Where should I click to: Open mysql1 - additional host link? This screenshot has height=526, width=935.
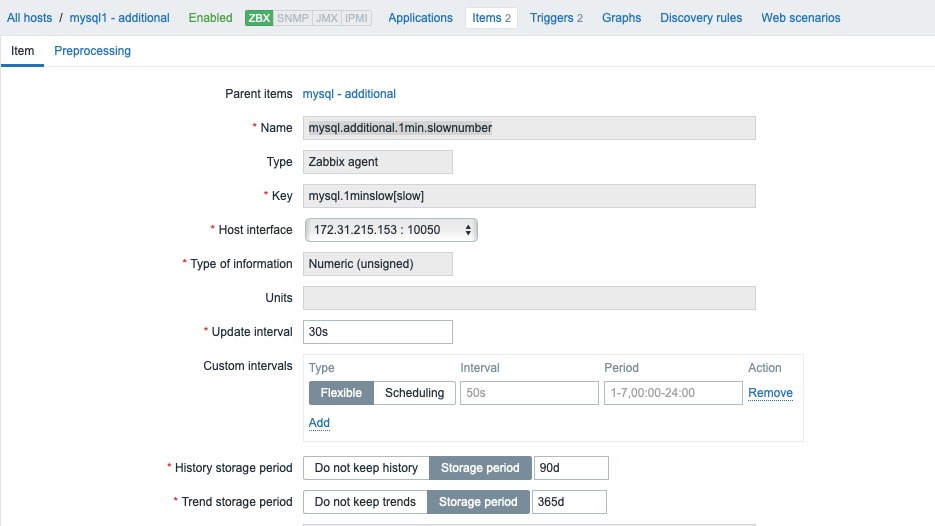pyautogui.click(x=119, y=18)
